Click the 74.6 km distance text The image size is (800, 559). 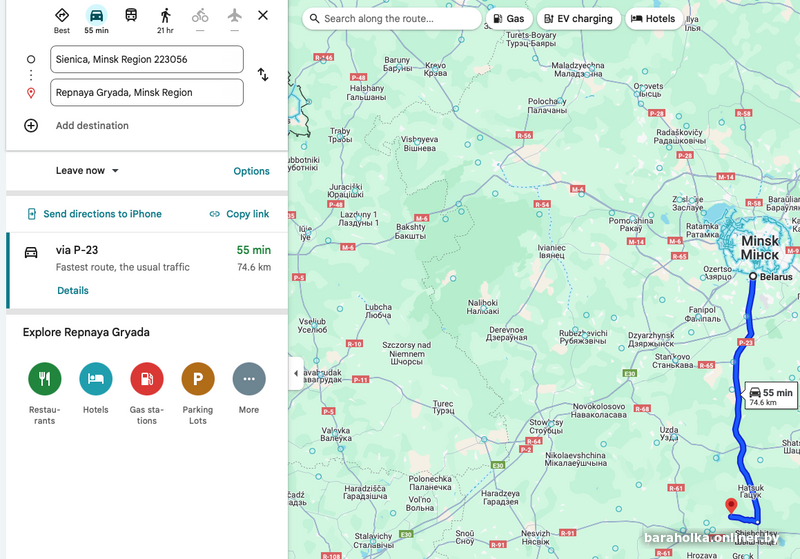coord(254,267)
